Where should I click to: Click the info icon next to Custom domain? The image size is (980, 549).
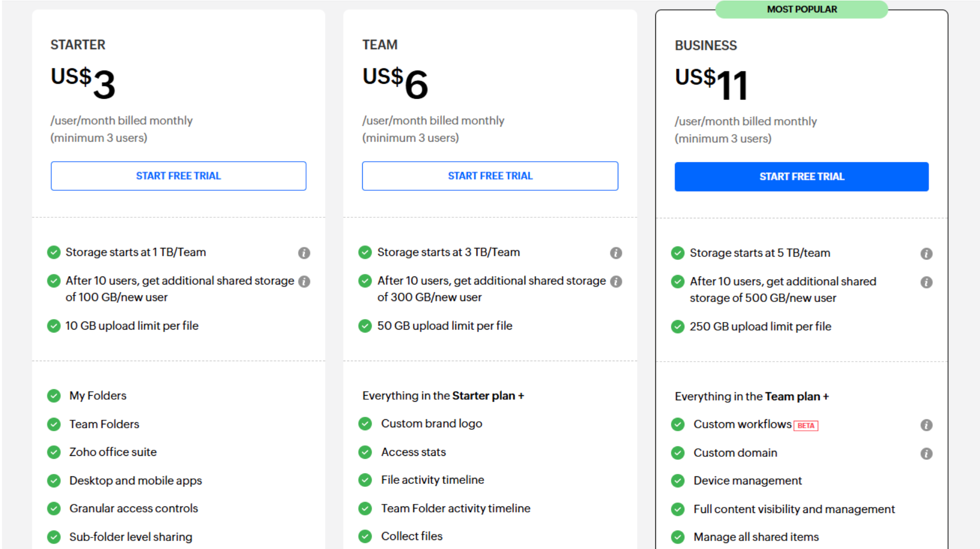click(926, 454)
